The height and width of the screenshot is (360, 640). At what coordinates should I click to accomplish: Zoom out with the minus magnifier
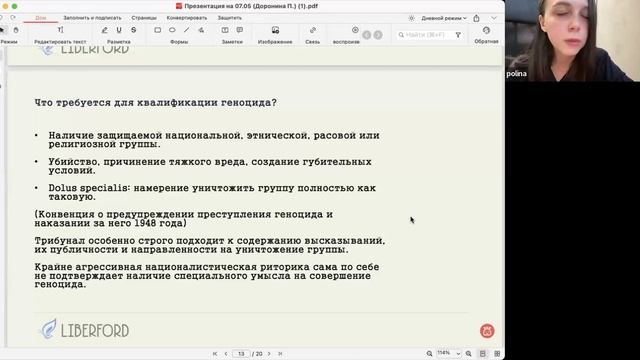click(x=429, y=354)
